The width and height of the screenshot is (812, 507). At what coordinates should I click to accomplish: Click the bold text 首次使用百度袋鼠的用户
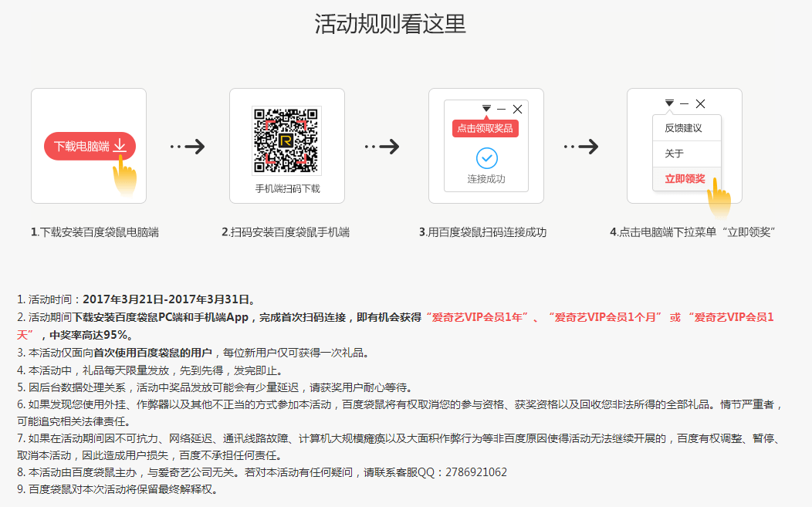point(153,353)
